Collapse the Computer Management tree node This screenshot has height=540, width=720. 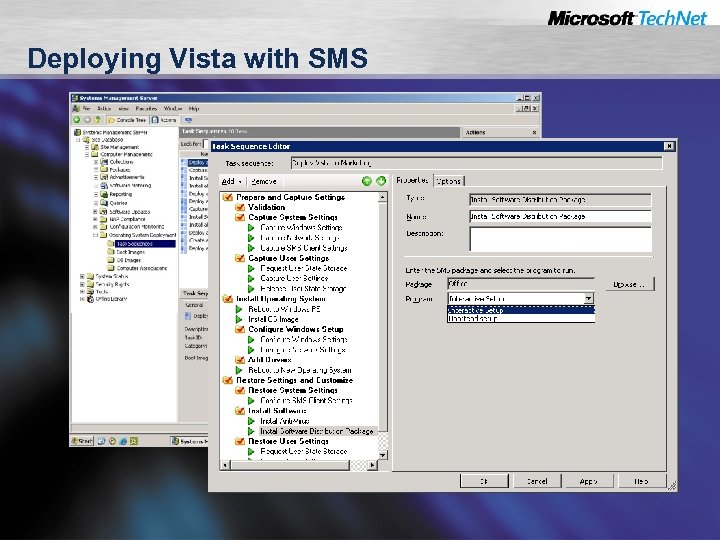coord(87,155)
